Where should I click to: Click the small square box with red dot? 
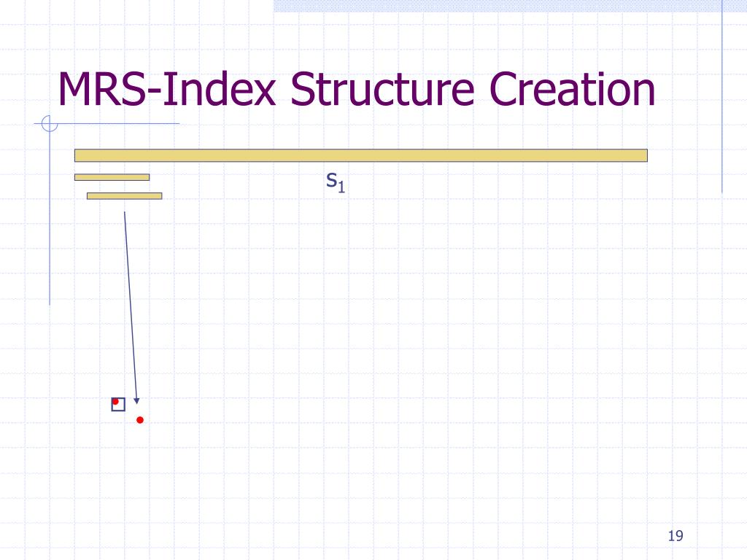[118, 404]
